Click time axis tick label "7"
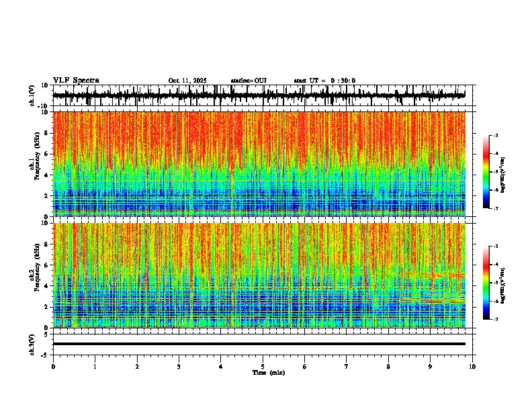Screen dimensions: 532x411 point(347,367)
